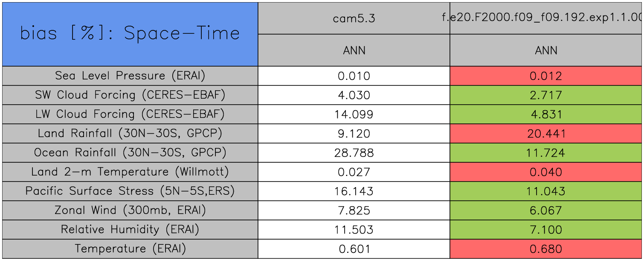Select the cam5.3 column header
The height and width of the screenshot is (261, 644).
[354, 18]
